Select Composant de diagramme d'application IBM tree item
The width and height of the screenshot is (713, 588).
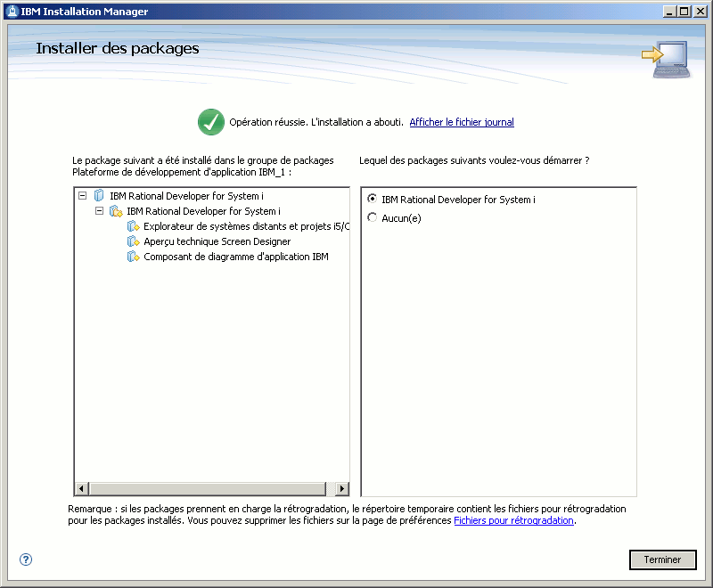(x=236, y=257)
